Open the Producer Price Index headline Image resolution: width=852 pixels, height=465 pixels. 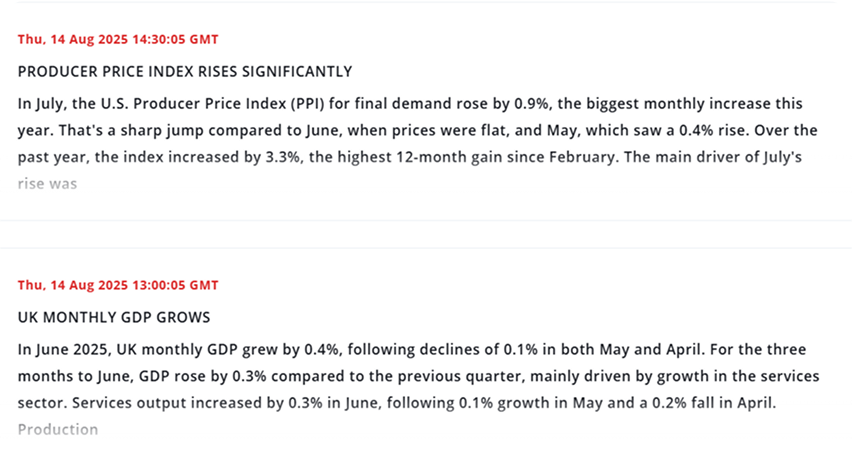coord(185,72)
